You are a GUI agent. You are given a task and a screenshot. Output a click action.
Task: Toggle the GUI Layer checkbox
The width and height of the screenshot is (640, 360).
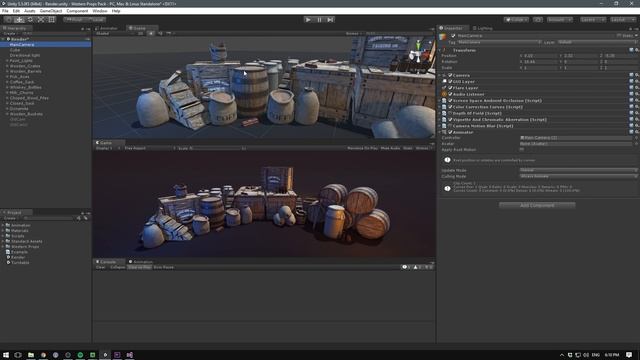tap(450, 82)
